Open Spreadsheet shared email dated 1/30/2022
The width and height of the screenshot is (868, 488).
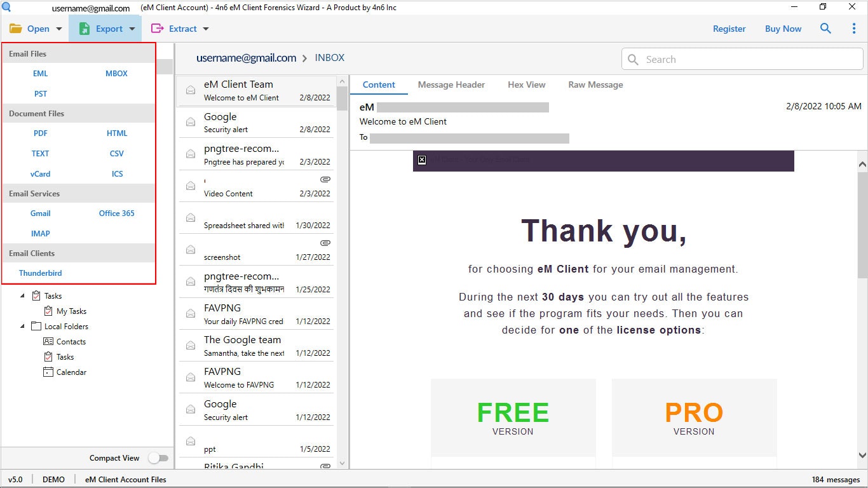(256, 218)
